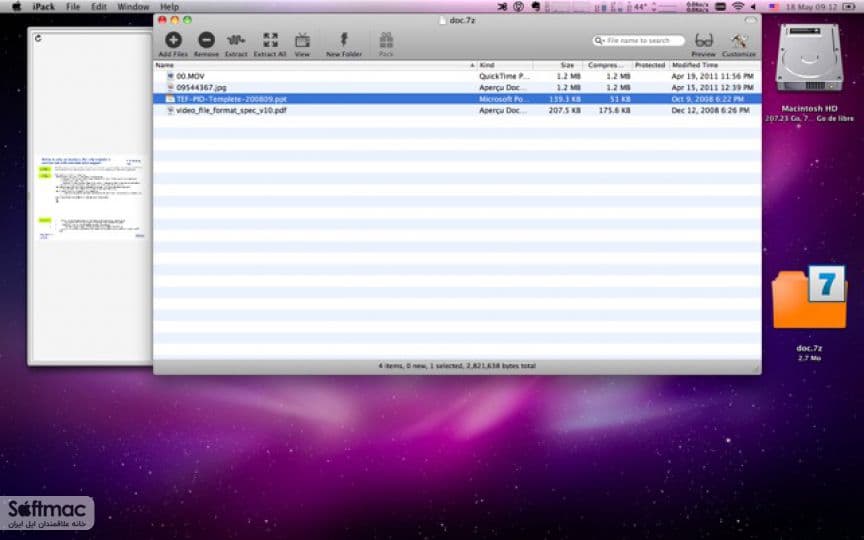864x540 pixels.
Task: Click the file name search field
Action: 638,40
